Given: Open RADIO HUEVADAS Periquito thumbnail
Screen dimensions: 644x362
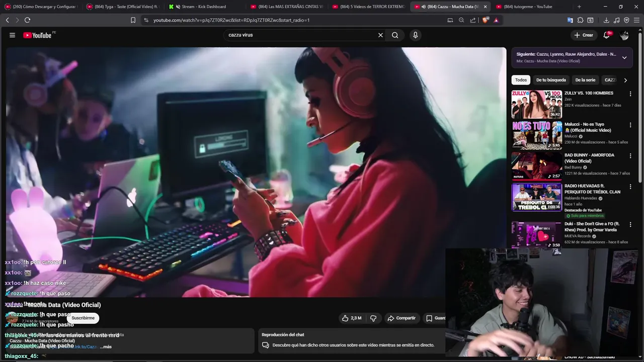Looking at the screenshot, I should point(537,197).
